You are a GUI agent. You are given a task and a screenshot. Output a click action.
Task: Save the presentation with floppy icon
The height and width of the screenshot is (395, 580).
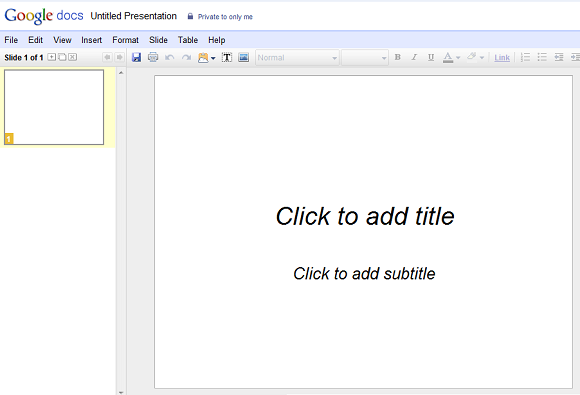pos(136,57)
